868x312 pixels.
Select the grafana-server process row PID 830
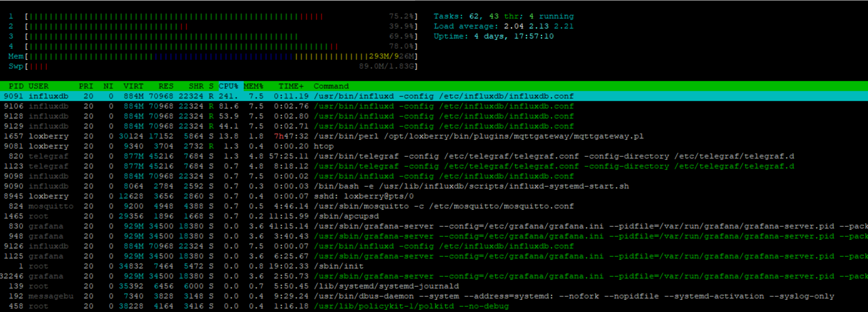(434, 226)
